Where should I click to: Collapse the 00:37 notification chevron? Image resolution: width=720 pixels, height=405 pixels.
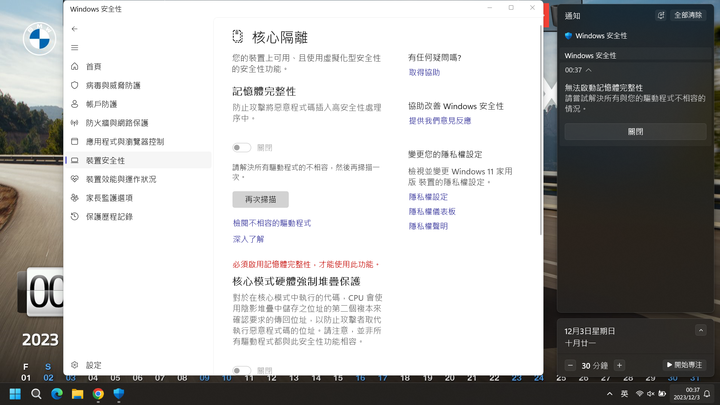point(589,70)
